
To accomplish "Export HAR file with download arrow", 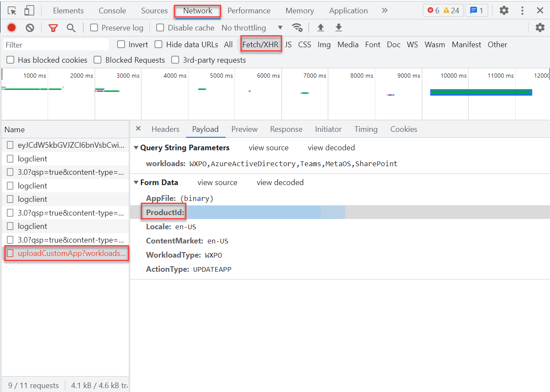I will pos(339,28).
